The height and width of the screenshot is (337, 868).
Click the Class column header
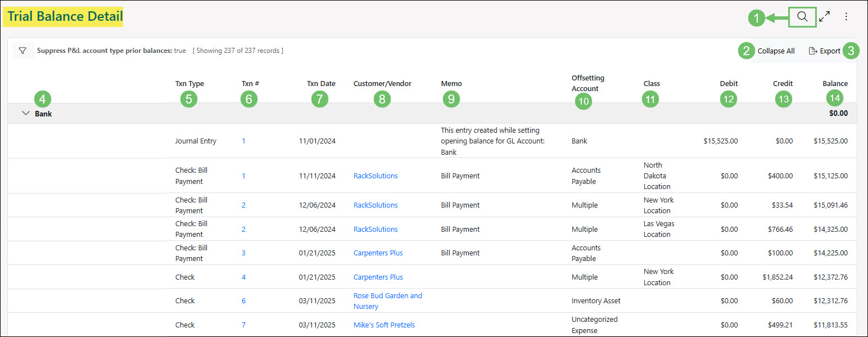[x=652, y=83]
